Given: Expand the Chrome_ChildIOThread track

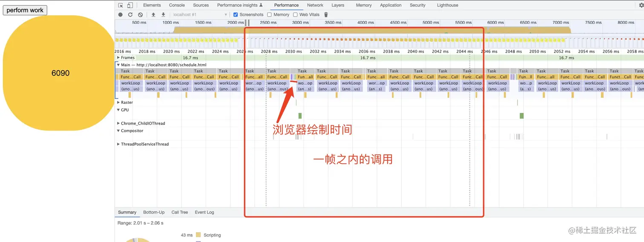Looking at the screenshot, I should [x=118, y=123].
